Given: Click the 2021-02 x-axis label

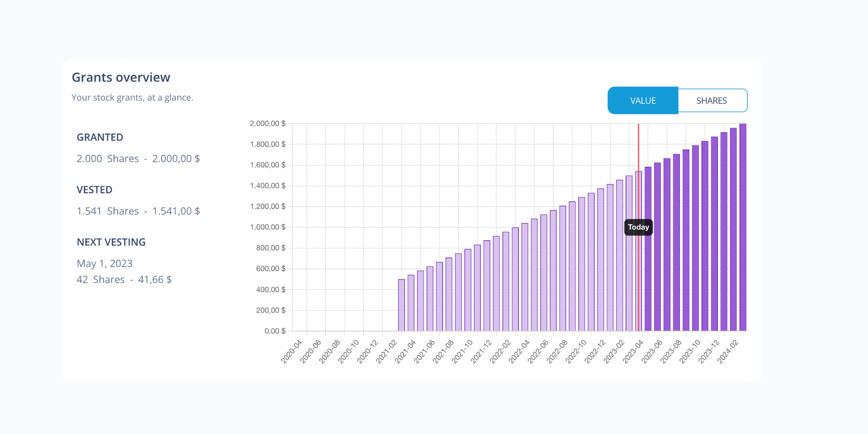Looking at the screenshot, I should [x=386, y=352].
